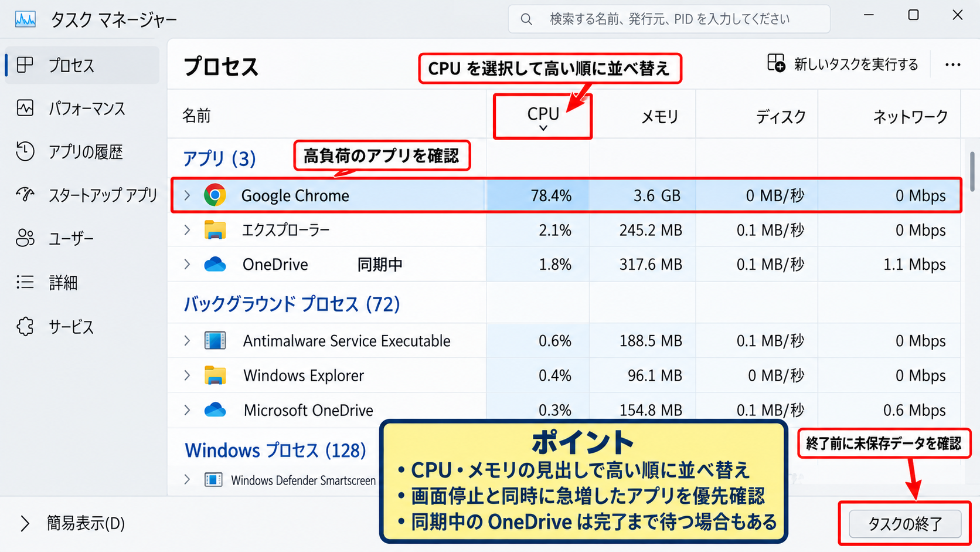Click the タスクの終了 button
Screen dimensions: 980x552
click(905, 524)
